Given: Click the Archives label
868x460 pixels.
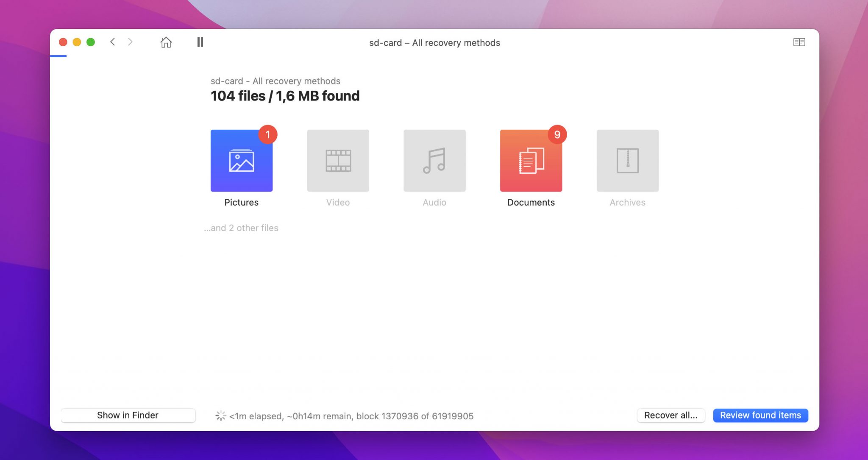Looking at the screenshot, I should point(628,202).
